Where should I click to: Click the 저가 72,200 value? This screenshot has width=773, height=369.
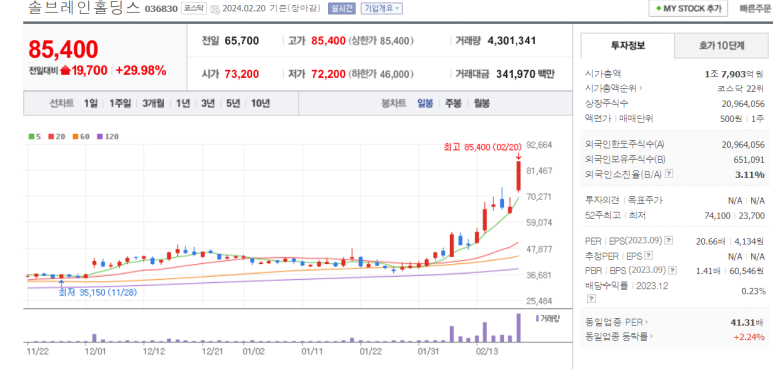(328, 74)
